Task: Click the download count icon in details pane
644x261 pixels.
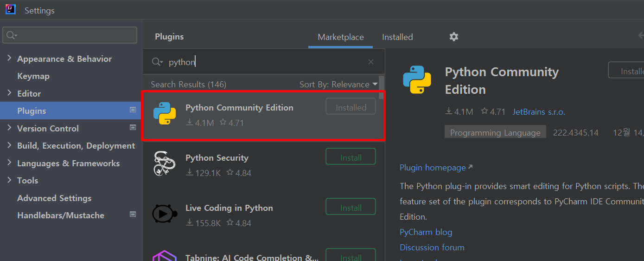Action: tap(449, 111)
